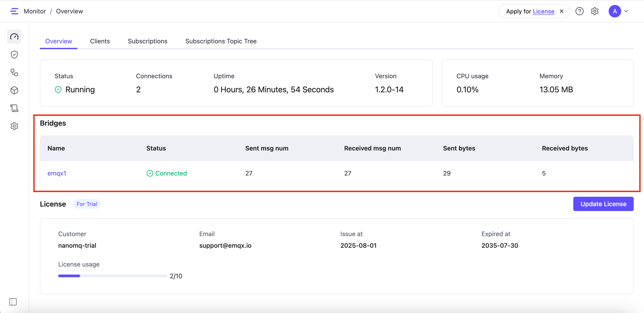644x313 pixels.
Task: Switch to the Subscriptions tab
Action: click(147, 41)
